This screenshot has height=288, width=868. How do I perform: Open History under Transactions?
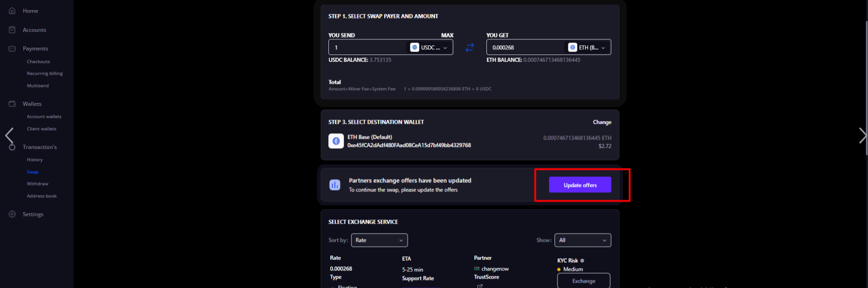click(35, 160)
